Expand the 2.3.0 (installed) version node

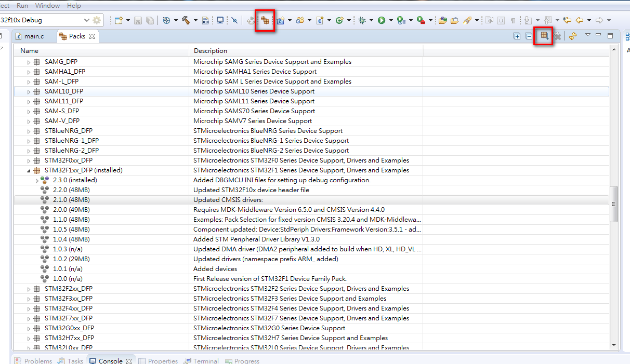click(37, 180)
